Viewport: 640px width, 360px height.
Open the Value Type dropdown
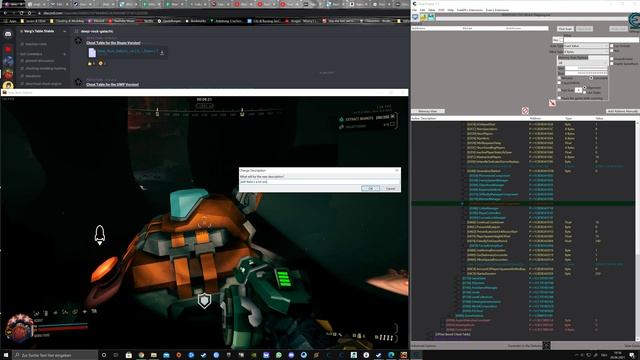click(x=586, y=52)
